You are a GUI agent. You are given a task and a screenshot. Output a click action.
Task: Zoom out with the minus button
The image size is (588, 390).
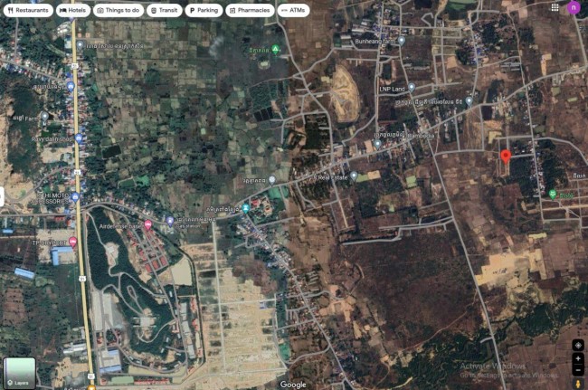pos(578,370)
